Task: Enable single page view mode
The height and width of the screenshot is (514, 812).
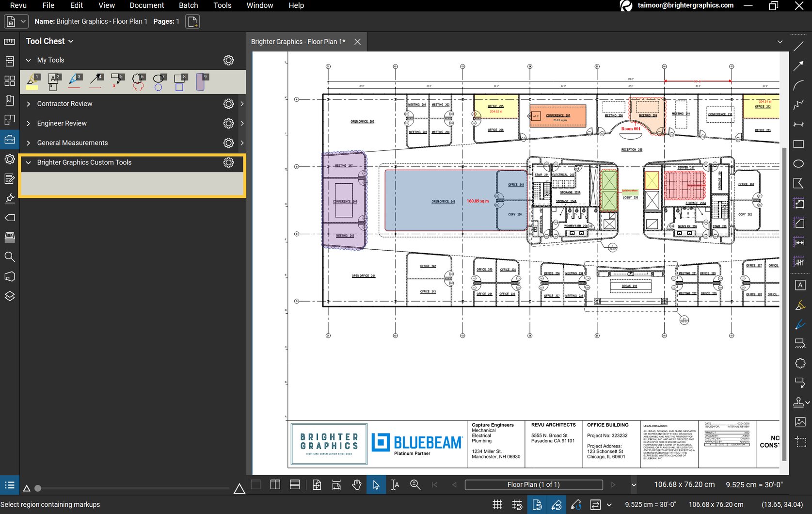Action: [255, 484]
